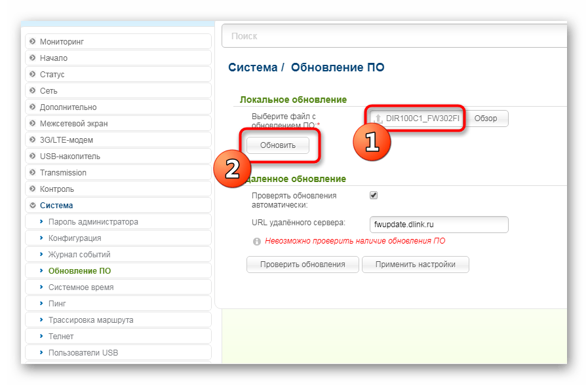This screenshot has height=385, width=588.
Task: Open the Сеть sidebar section
Action: click(49, 91)
